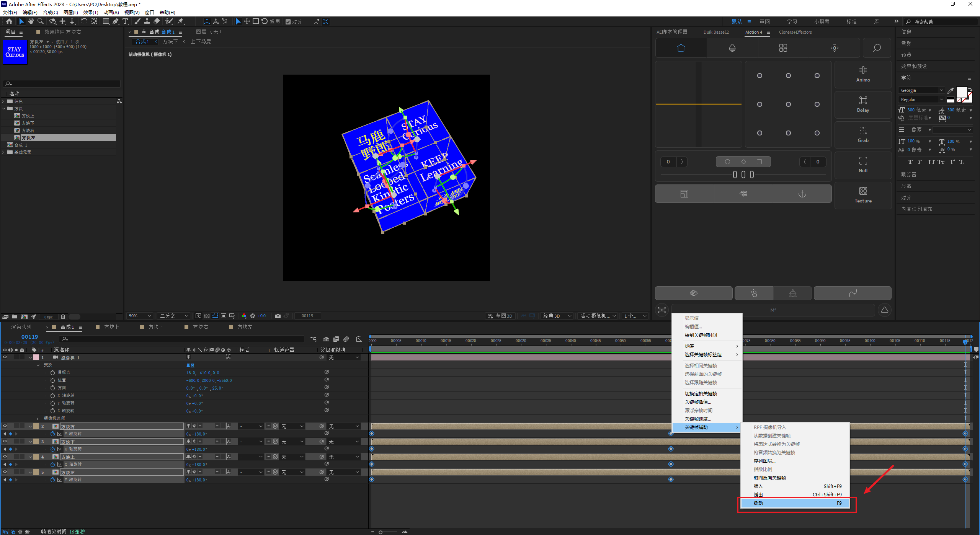Click the 重置 link under 变换
The width and height of the screenshot is (980, 535).
(190, 365)
